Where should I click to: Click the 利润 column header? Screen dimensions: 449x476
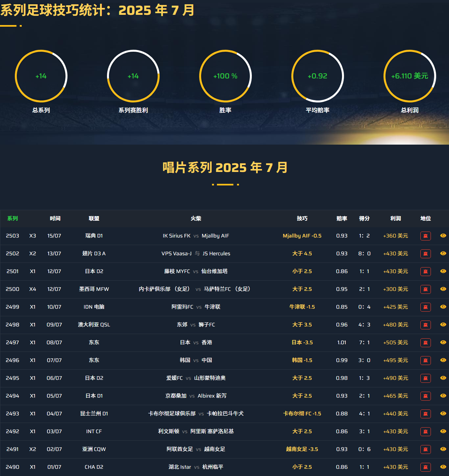click(395, 218)
